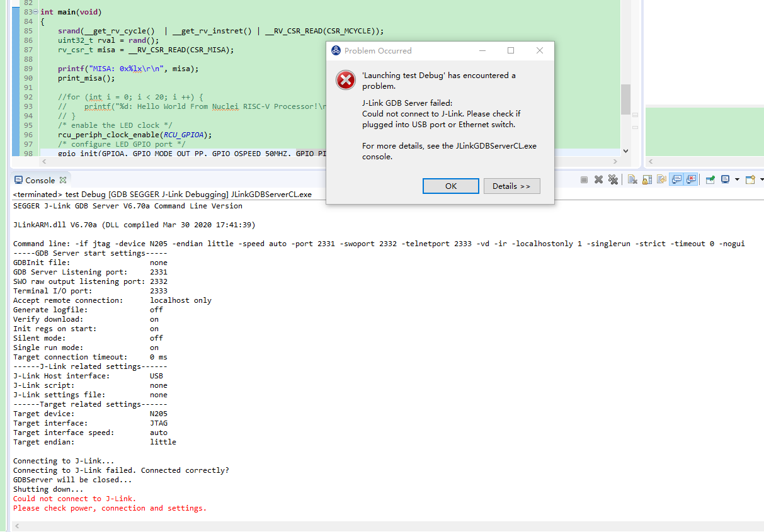Viewport: 764px width, 532px height.
Task: Toggle show console when standard out changes
Action: point(676,179)
